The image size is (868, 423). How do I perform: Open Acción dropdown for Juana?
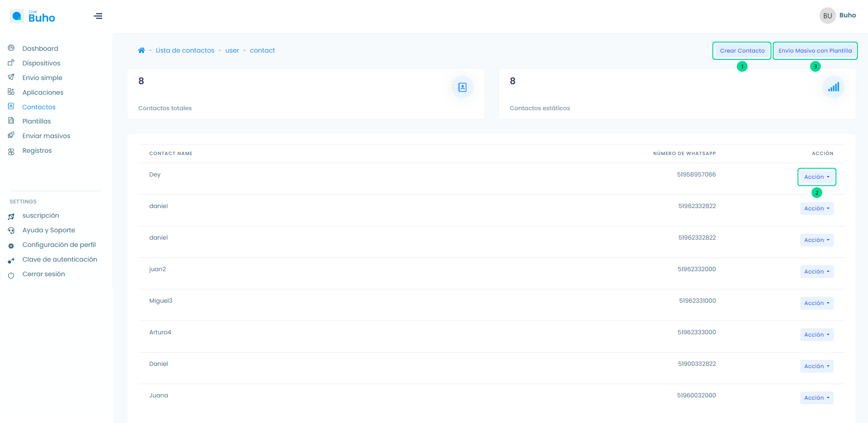816,398
